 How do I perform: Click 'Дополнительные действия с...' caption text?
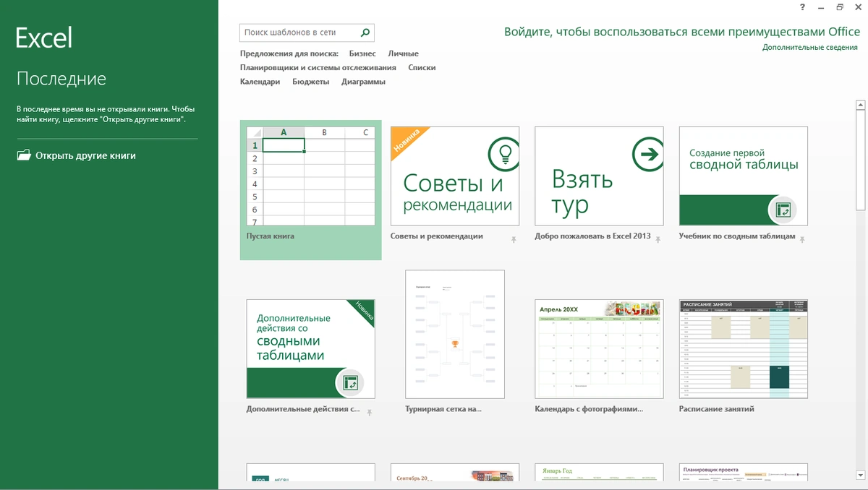tap(303, 409)
